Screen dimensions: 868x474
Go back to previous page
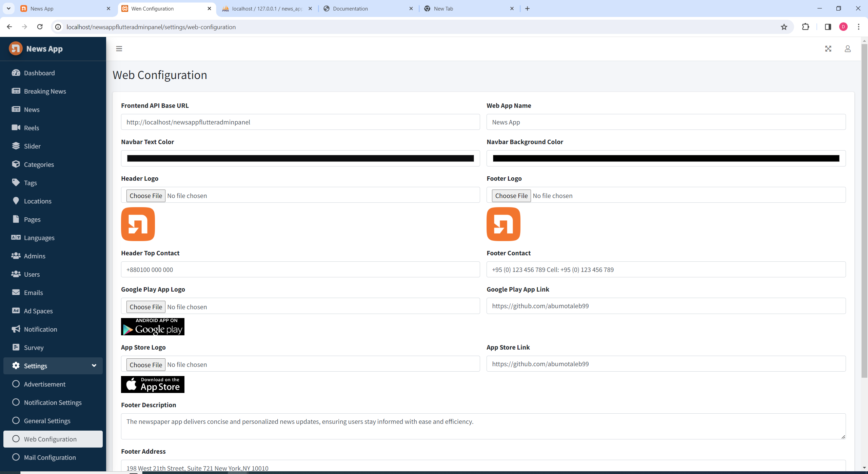click(9, 27)
